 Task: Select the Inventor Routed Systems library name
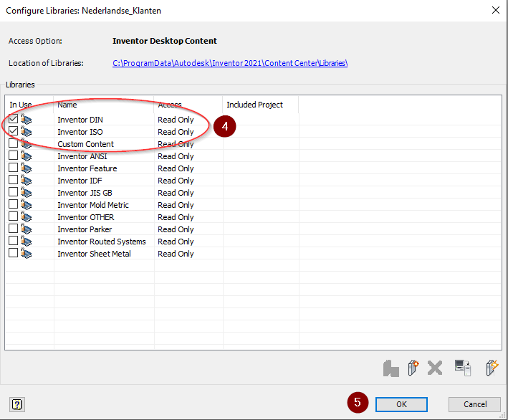tap(102, 242)
